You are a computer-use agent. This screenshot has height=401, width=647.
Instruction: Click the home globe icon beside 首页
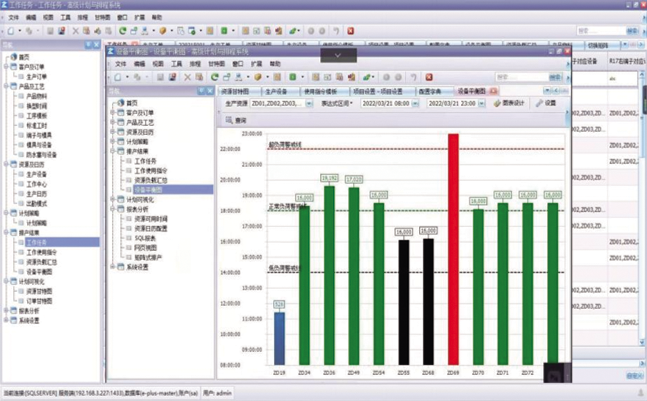click(x=119, y=102)
